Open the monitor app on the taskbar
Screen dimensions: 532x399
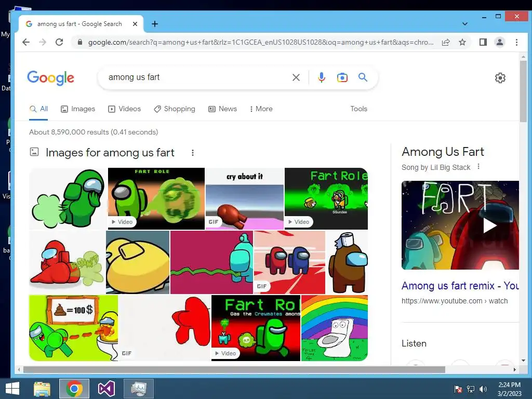pyautogui.click(x=138, y=389)
